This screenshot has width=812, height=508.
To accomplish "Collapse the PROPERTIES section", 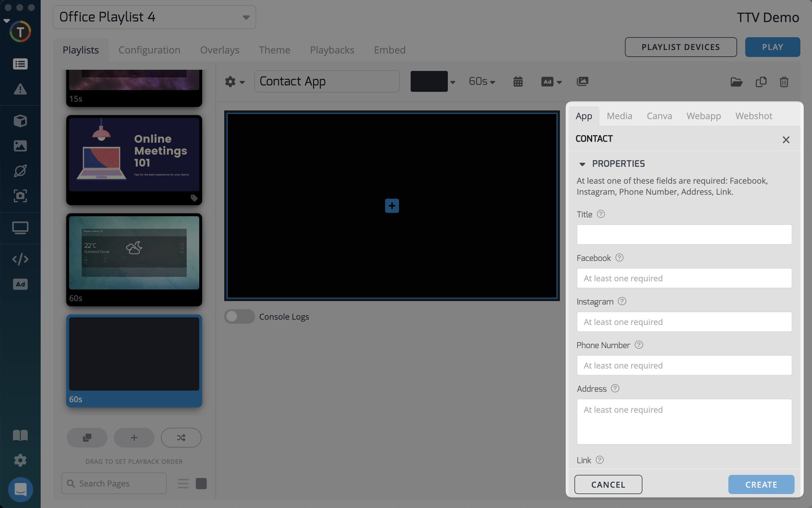I will (582, 164).
